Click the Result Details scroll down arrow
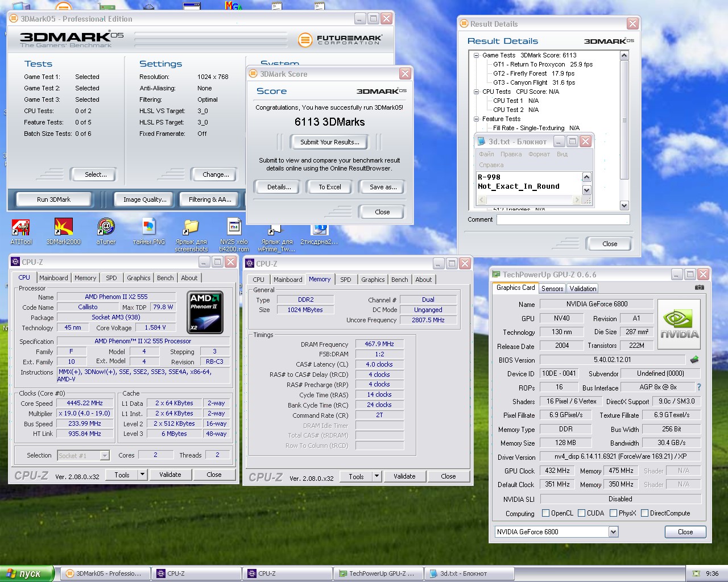The width and height of the screenshot is (728, 582). pyautogui.click(x=624, y=206)
